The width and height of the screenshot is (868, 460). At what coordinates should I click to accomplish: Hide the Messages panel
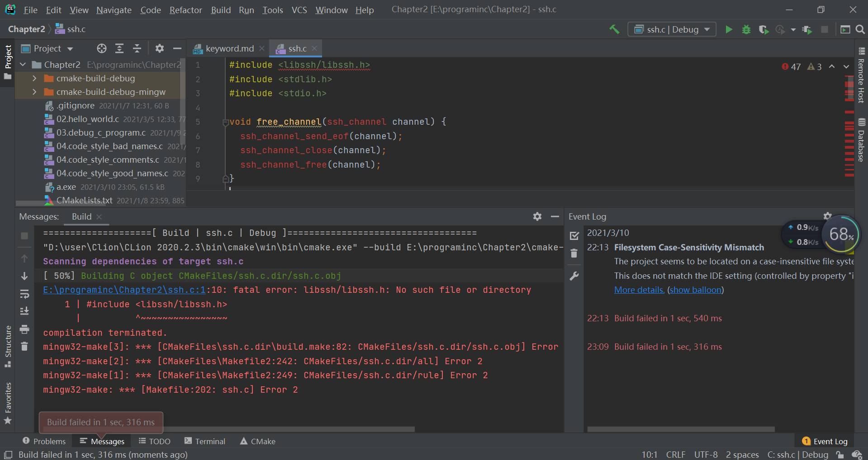pos(555,216)
